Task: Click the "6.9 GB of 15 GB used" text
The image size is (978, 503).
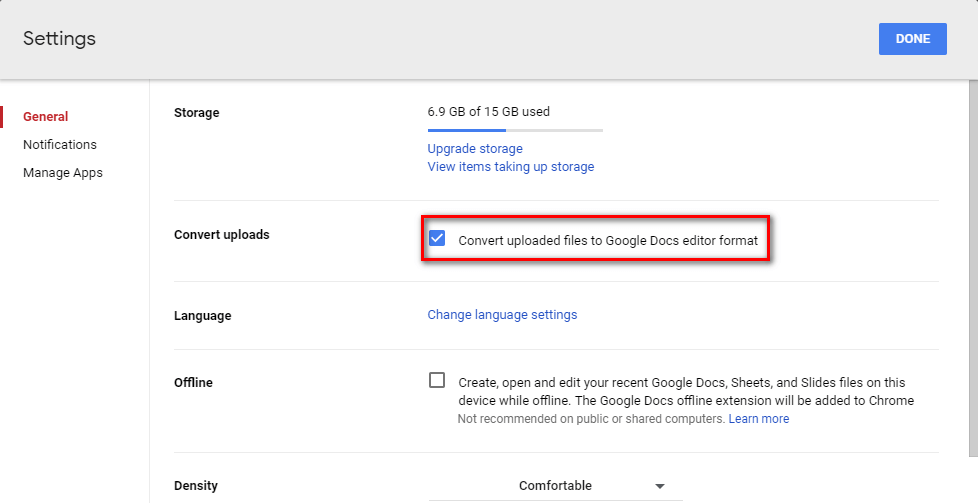Action: 489,112
